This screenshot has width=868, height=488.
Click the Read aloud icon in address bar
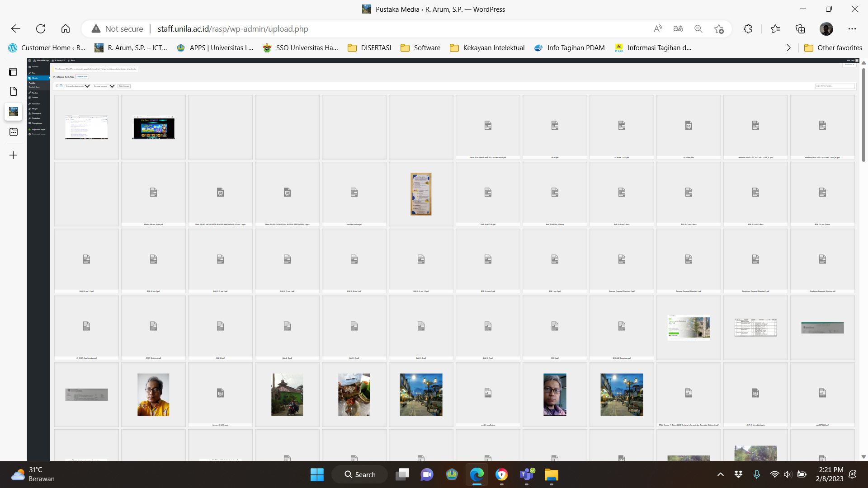(658, 29)
